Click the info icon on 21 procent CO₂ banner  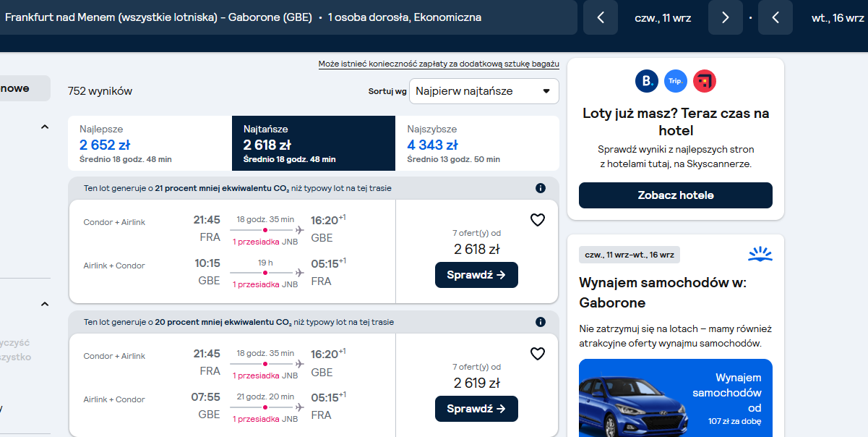[541, 188]
